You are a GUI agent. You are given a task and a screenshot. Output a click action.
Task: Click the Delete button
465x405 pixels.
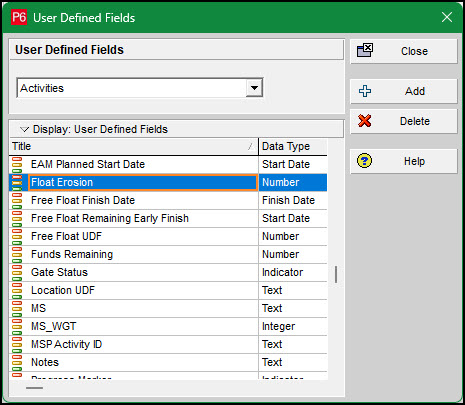click(404, 121)
